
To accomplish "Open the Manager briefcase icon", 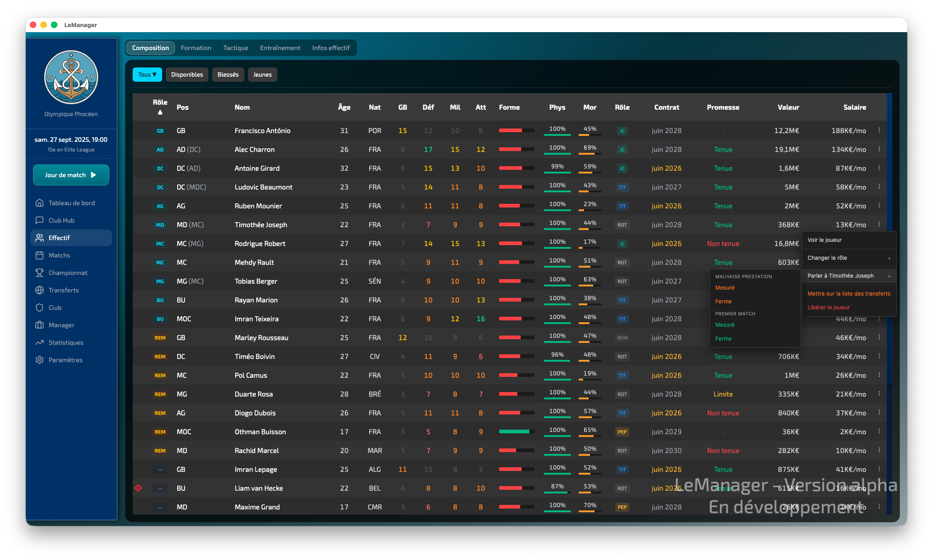I will click(x=39, y=325).
